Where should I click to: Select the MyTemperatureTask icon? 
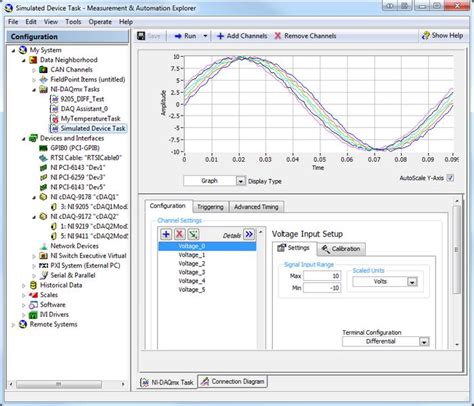(54, 118)
